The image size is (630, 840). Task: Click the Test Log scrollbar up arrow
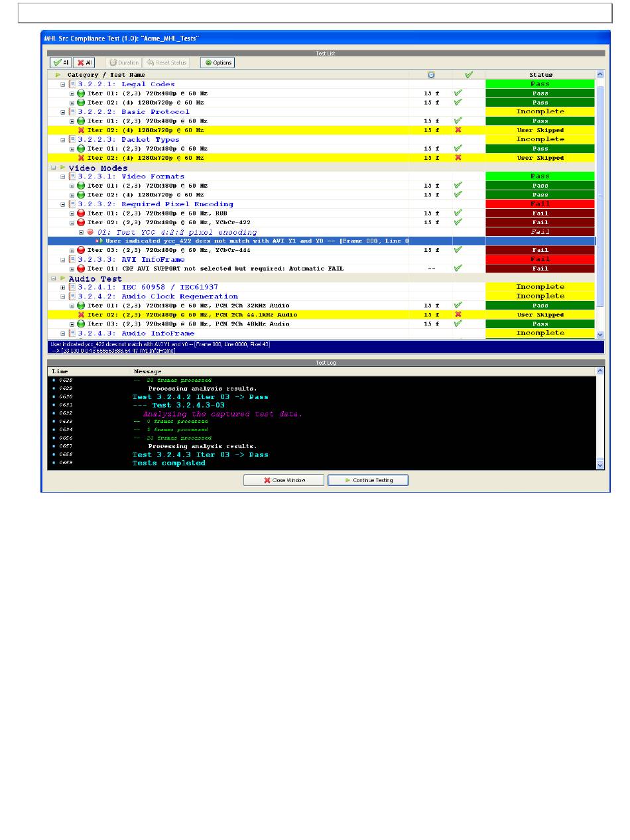600,371
